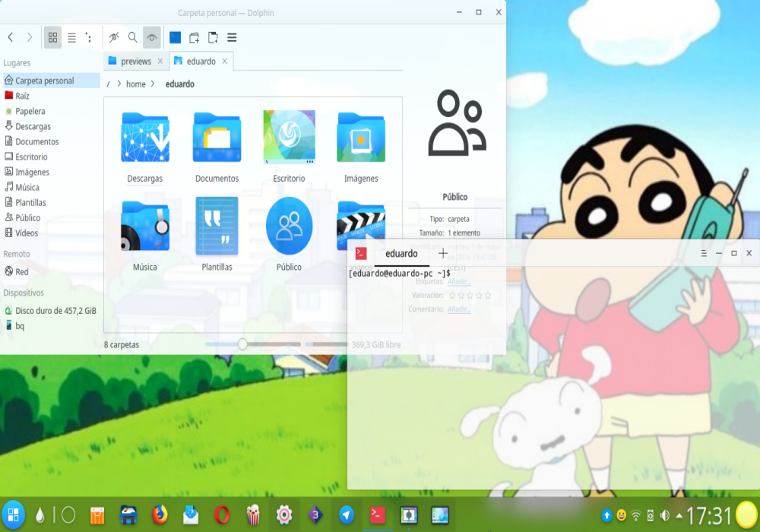Select the Descargas folder icon
The height and width of the screenshot is (532, 760).
[x=145, y=138]
